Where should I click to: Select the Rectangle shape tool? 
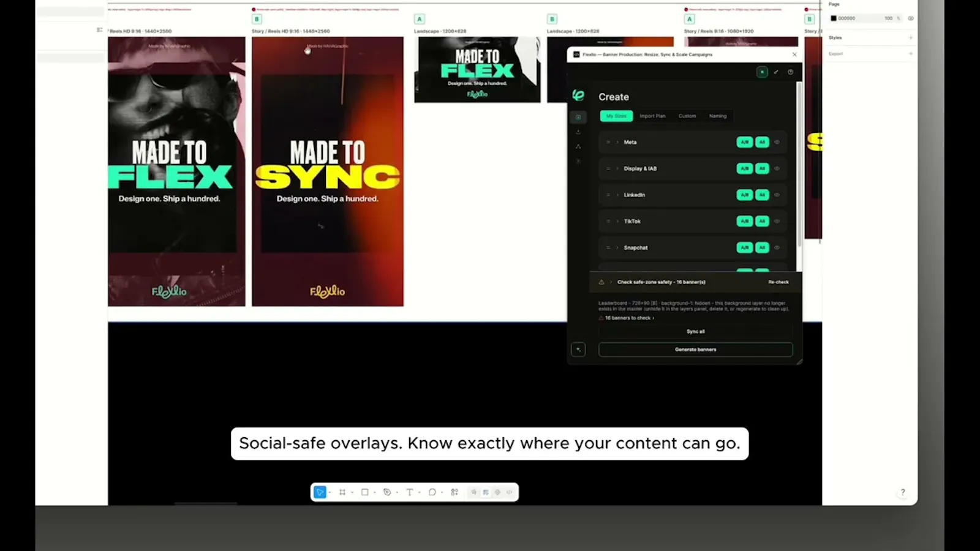point(365,492)
